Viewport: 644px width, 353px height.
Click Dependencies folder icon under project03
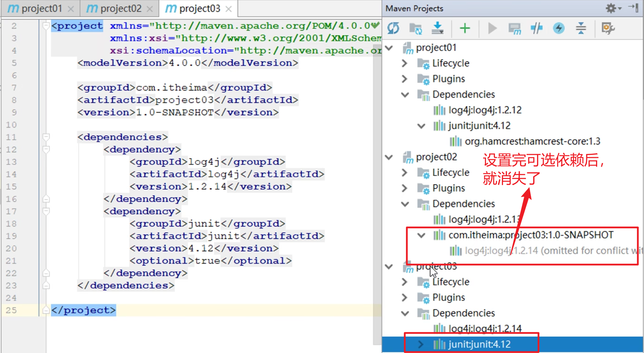[423, 313]
